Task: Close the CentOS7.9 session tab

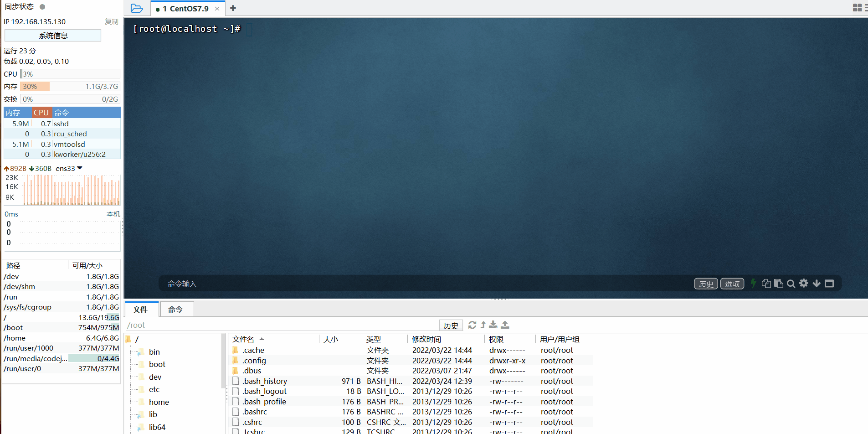Action: [x=217, y=9]
